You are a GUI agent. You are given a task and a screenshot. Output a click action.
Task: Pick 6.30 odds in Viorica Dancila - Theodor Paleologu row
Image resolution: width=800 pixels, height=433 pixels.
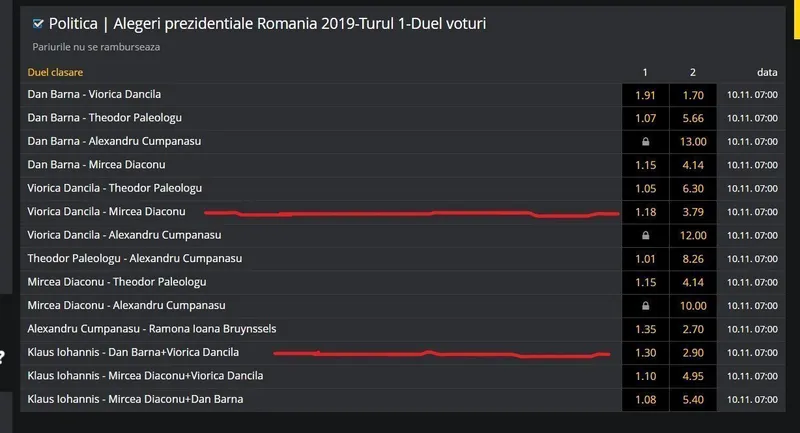tap(693, 188)
